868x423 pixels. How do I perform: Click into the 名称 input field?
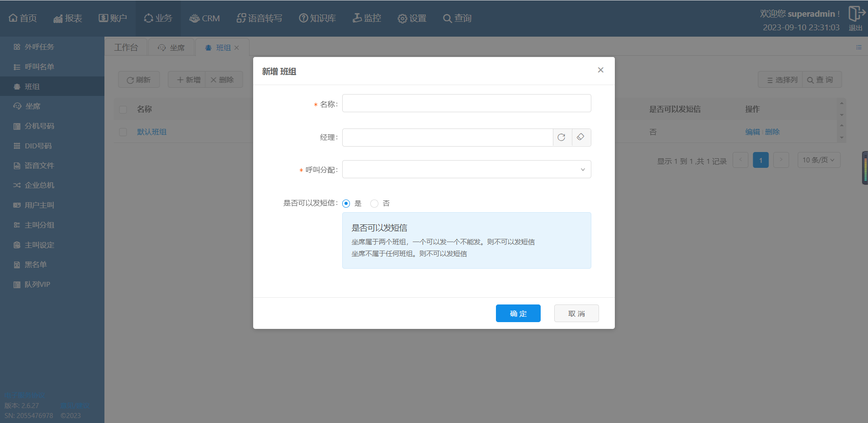(x=466, y=104)
